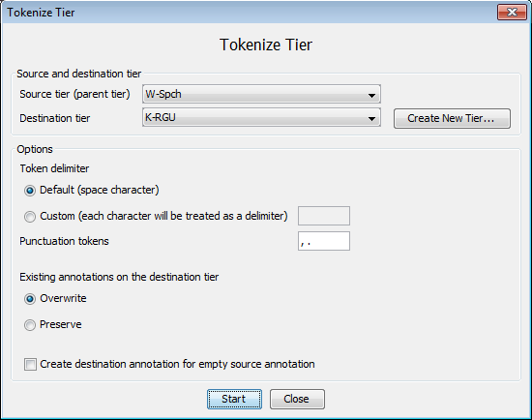532x420 pixels.
Task: Click the Destination tier dropdown arrow
Action: pos(371,118)
